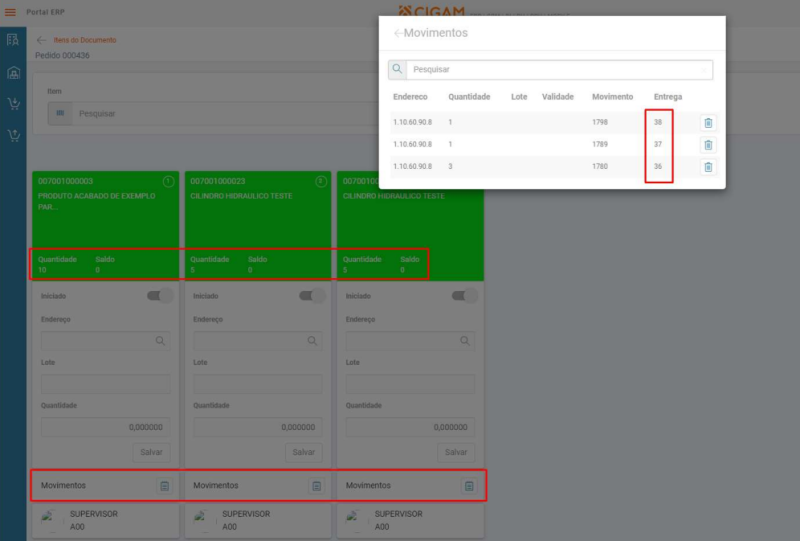Focus the Quantidade 0,000000 field on the rightmost card
800x541 pixels.
(410, 427)
